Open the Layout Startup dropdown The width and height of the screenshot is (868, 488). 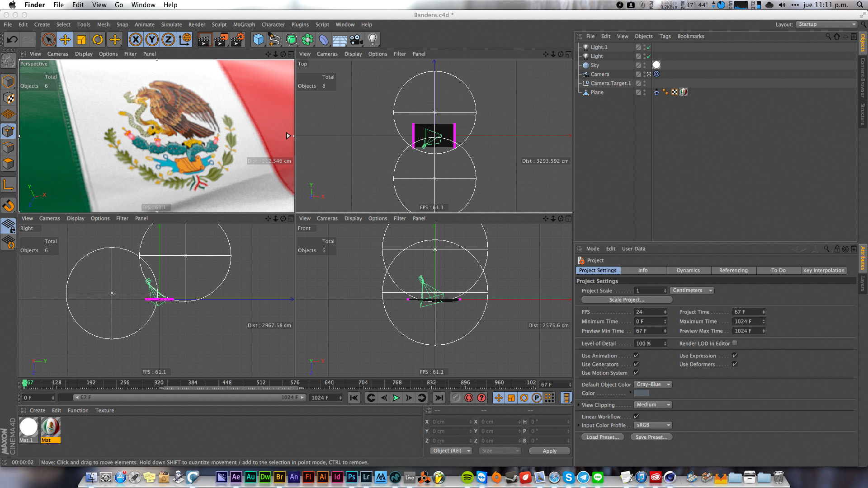pos(826,24)
